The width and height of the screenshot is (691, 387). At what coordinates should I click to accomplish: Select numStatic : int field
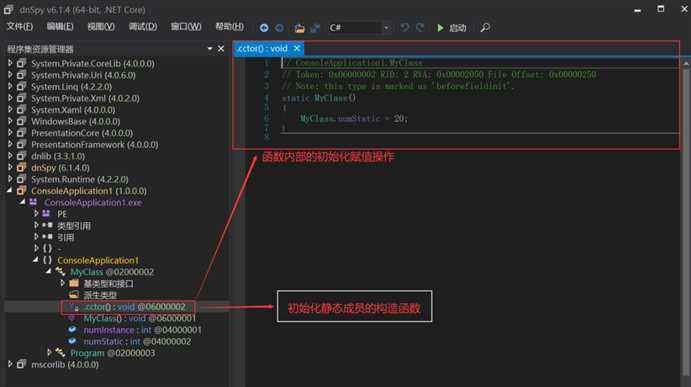pos(137,341)
